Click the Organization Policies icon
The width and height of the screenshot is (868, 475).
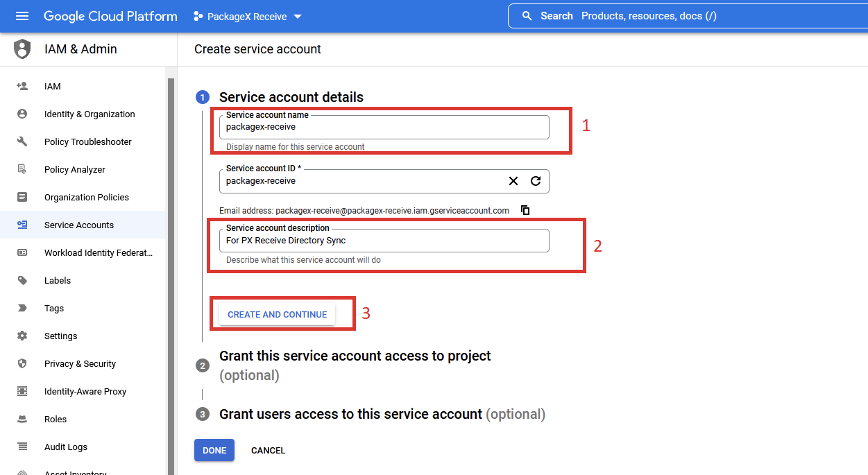click(x=22, y=198)
